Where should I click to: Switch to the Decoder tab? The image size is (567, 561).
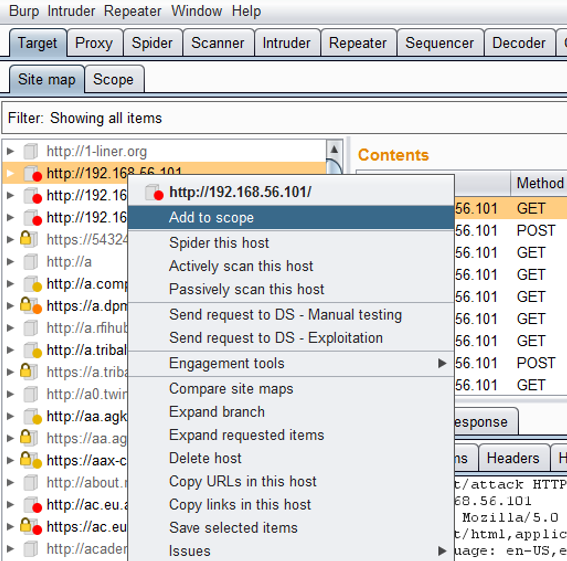[x=519, y=43]
